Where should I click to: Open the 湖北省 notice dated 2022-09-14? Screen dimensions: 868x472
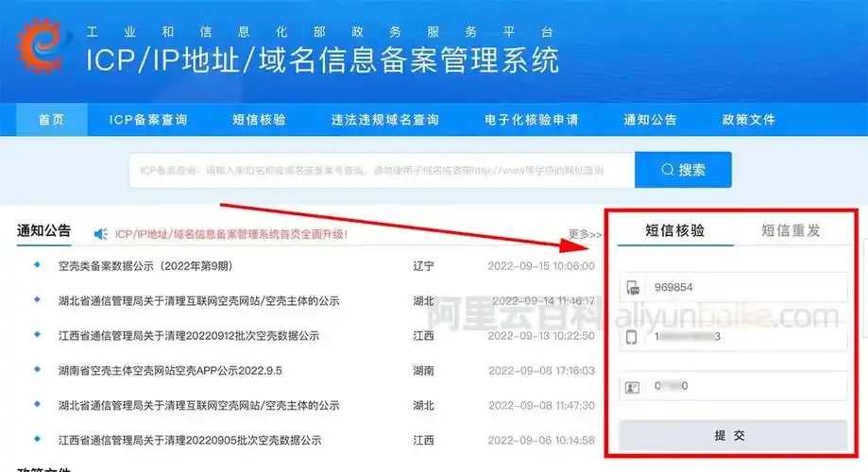198,301
